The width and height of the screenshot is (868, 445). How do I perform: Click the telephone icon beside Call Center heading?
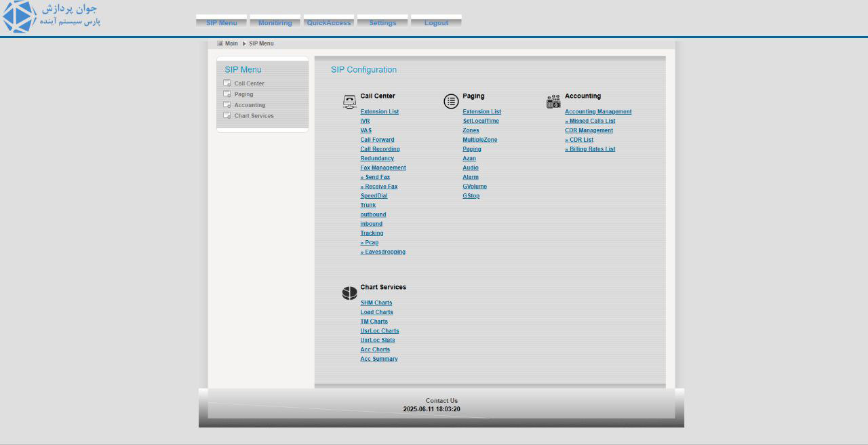click(x=349, y=102)
